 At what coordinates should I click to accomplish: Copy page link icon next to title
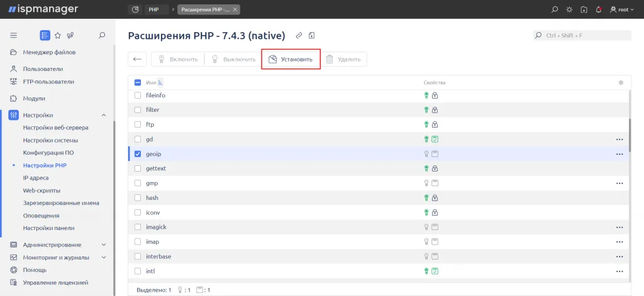(x=299, y=36)
